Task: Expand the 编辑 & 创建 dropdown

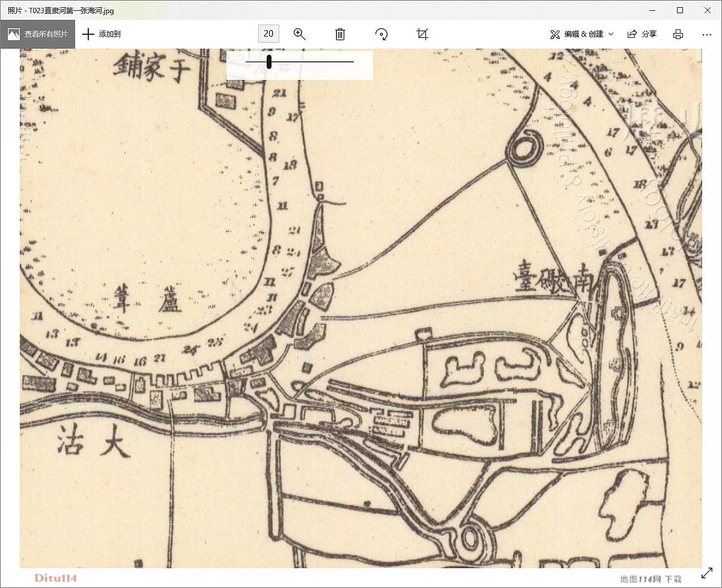Action: click(x=610, y=34)
